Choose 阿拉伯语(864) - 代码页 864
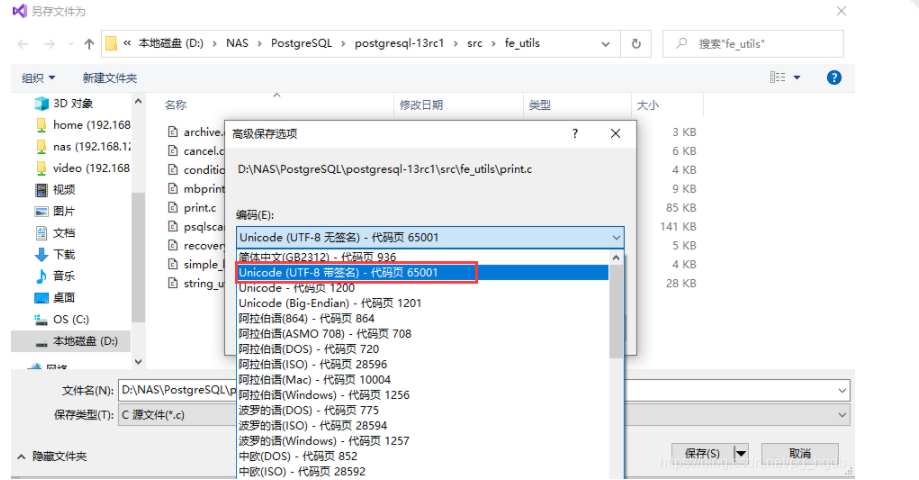The image size is (919, 480). point(423,318)
